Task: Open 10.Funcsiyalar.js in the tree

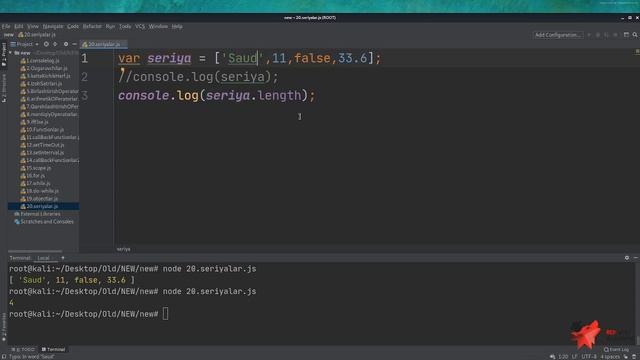Action: click(42, 130)
